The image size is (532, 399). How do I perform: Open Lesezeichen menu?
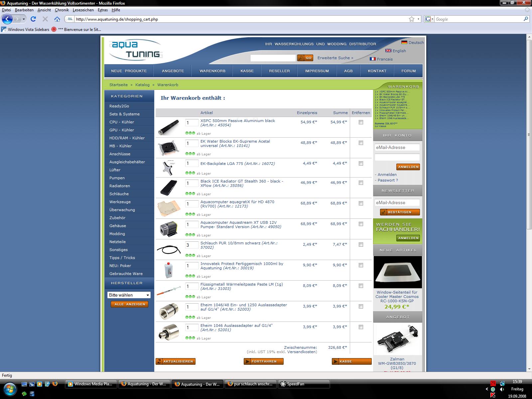83,10
